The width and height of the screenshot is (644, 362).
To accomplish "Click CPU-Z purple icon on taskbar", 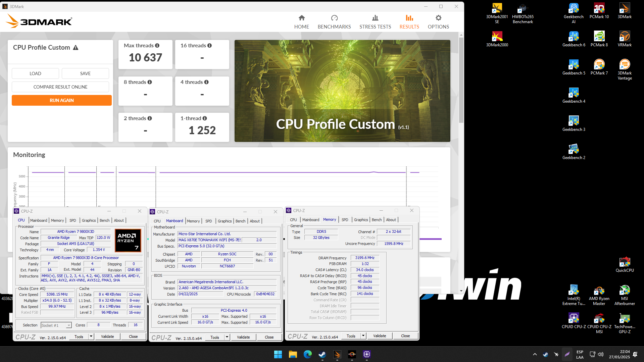I will [x=366, y=354].
